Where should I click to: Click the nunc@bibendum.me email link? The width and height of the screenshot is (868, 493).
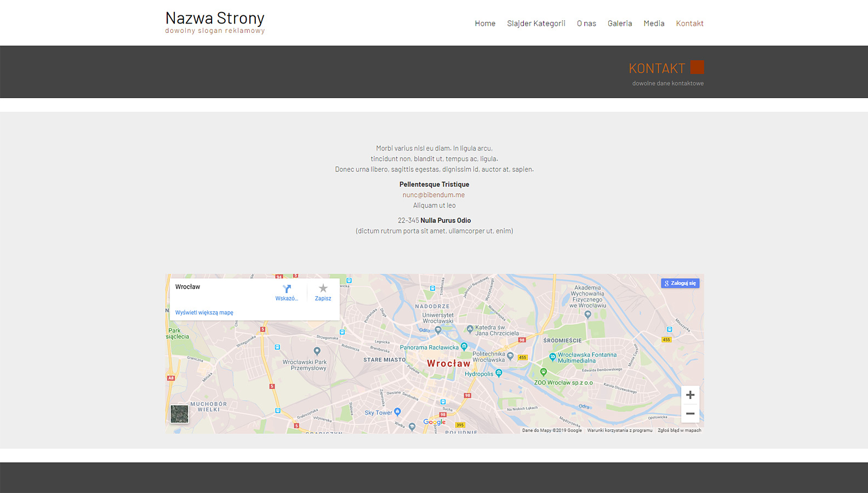coord(433,195)
